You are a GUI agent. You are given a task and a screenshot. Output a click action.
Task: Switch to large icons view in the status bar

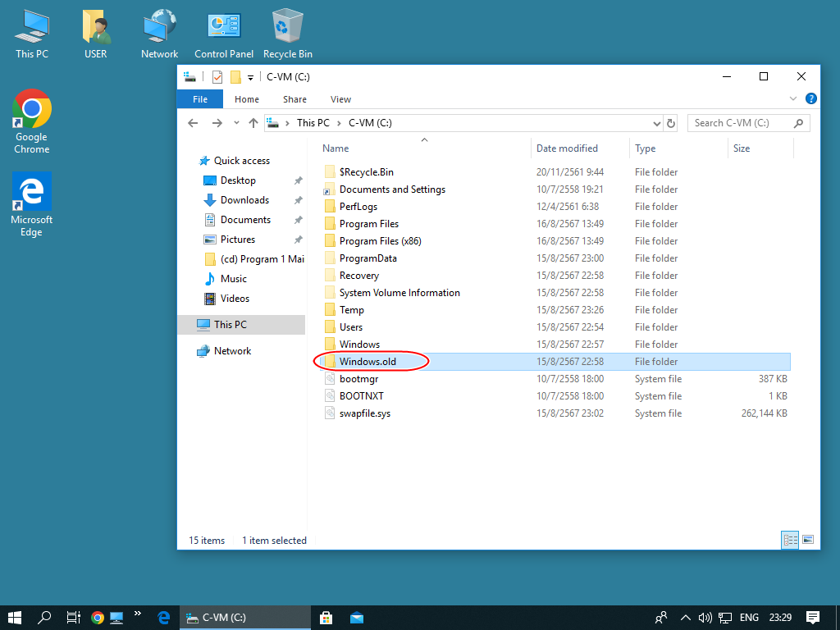click(808, 540)
